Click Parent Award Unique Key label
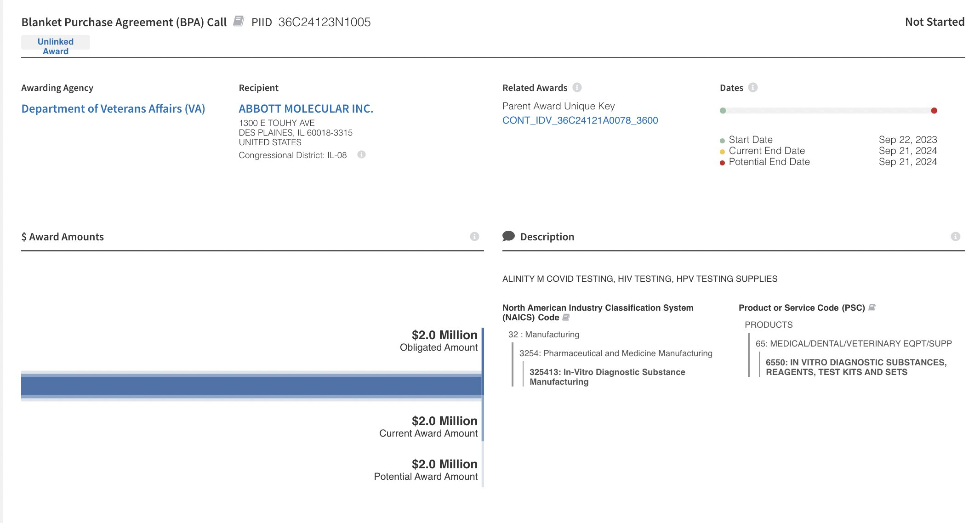Screen dimensions: 980x523 tap(558, 106)
